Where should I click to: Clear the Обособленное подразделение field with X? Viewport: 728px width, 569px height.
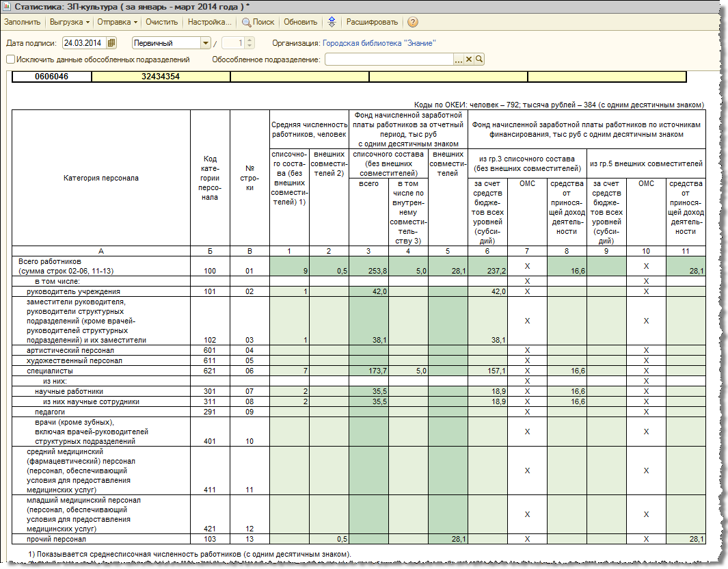pyautogui.click(x=469, y=59)
